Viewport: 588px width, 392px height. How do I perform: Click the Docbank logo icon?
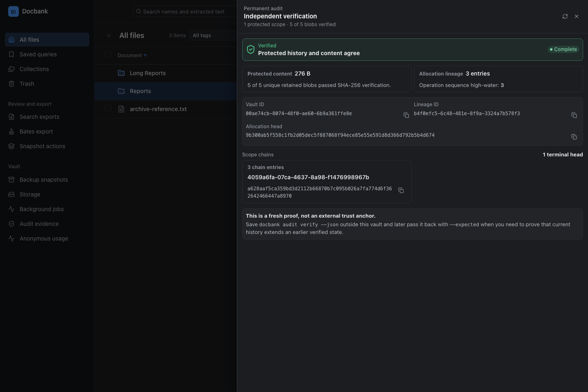tap(13, 11)
